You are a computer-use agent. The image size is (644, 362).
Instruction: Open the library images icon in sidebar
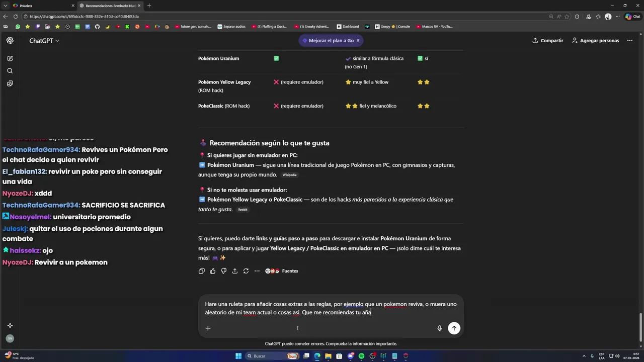tap(10, 83)
